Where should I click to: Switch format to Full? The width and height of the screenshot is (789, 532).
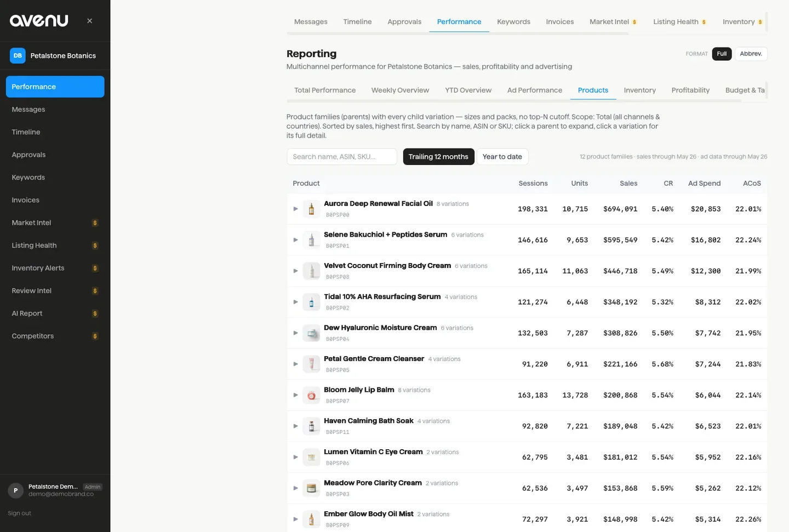pyautogui.click(x=722, y=54)
